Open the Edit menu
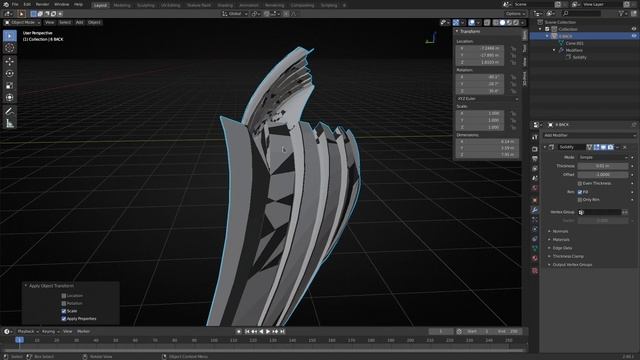640x360 pixels. click(27, 4)
